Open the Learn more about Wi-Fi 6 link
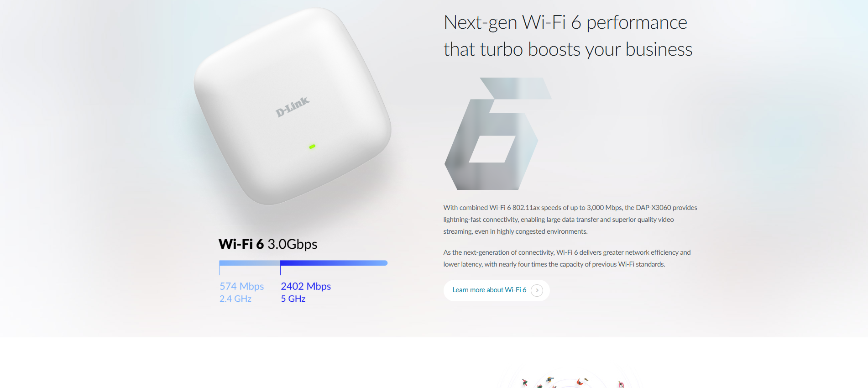Viewport: 868px width, 388px height. (489, 290)
